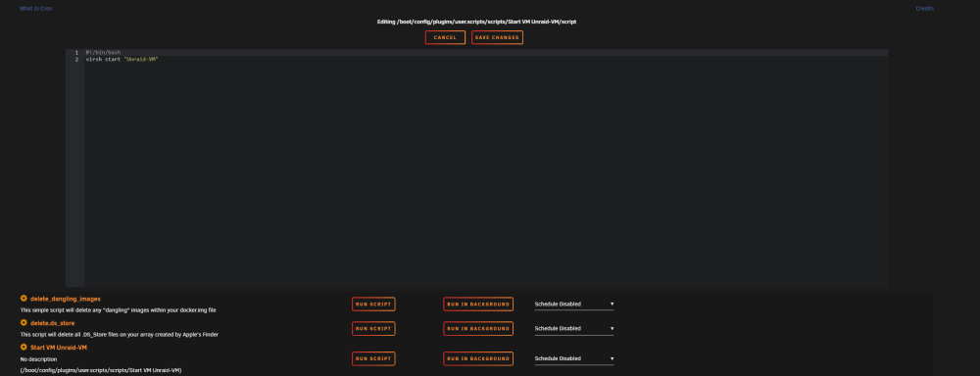The height and width of the screenshot is (376, 980).
Task: Click the Start VM Unraid-VM script name
Action: coord(58,348)
